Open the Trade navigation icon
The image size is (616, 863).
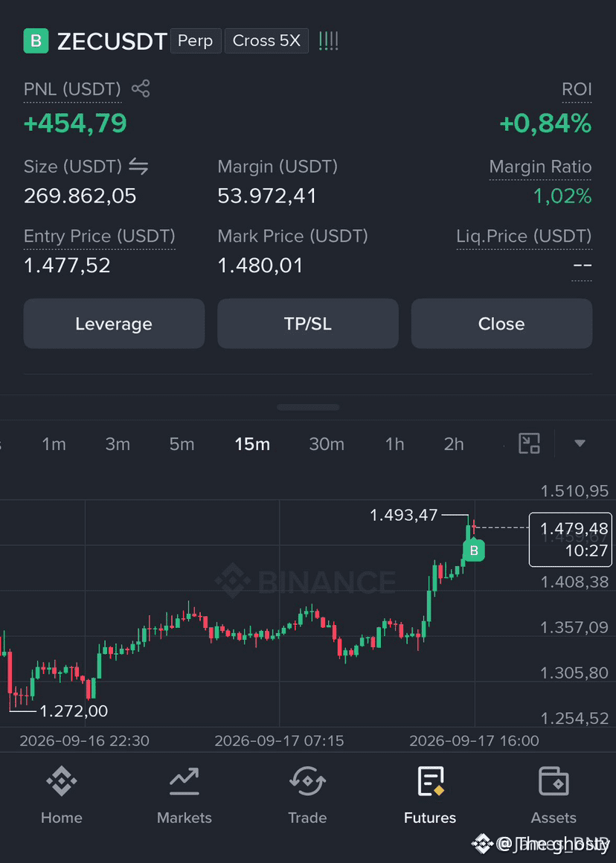307,782
